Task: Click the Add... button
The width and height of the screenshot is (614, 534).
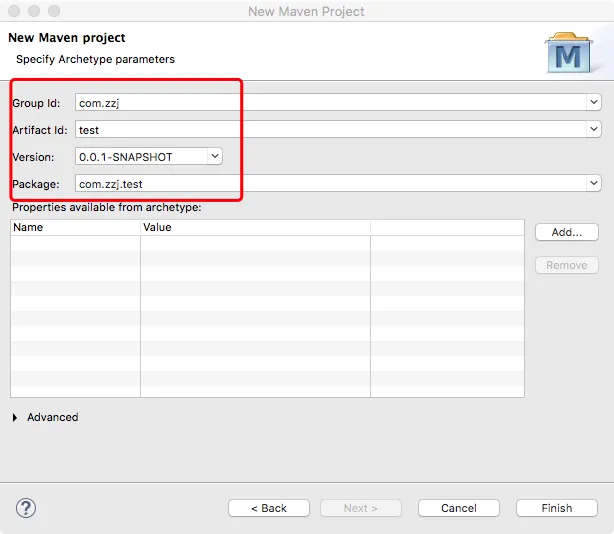Action: coord(567,232)
